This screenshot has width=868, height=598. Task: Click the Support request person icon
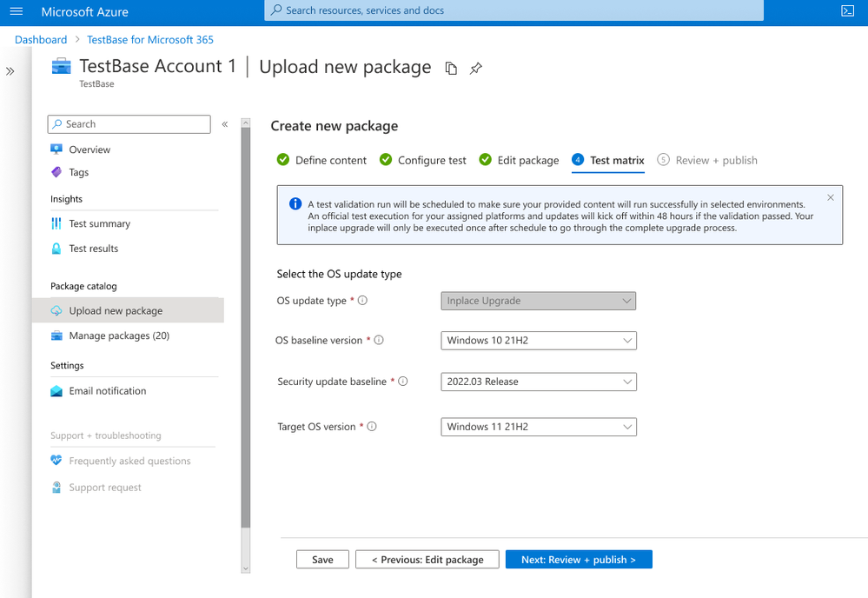(x=56, y=488)
